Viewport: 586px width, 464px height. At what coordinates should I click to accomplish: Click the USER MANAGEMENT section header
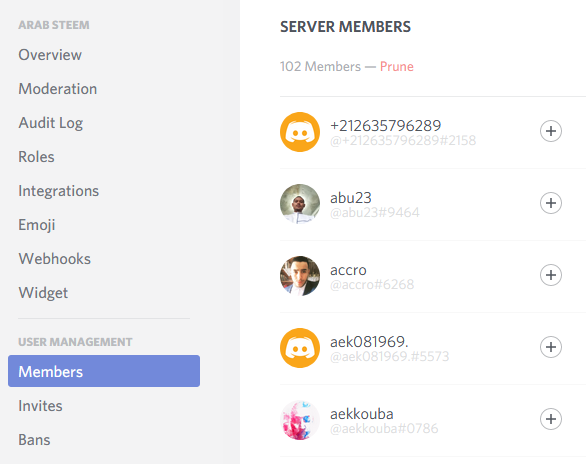(x=75, y=342)
